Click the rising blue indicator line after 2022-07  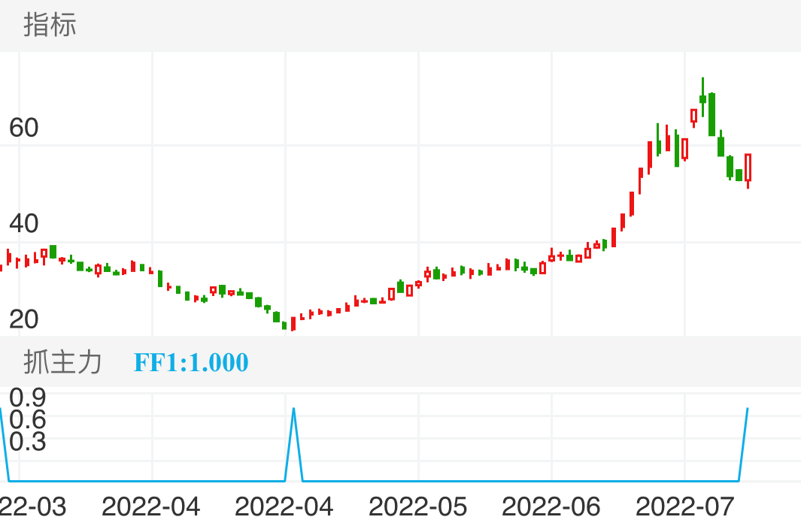point(744,444)
